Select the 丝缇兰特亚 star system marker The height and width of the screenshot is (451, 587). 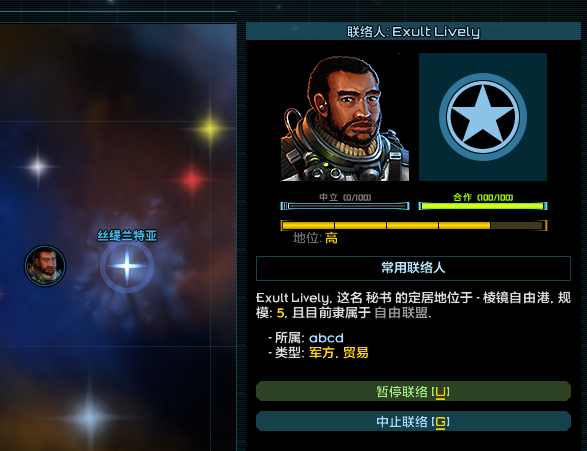pos(127,266)
